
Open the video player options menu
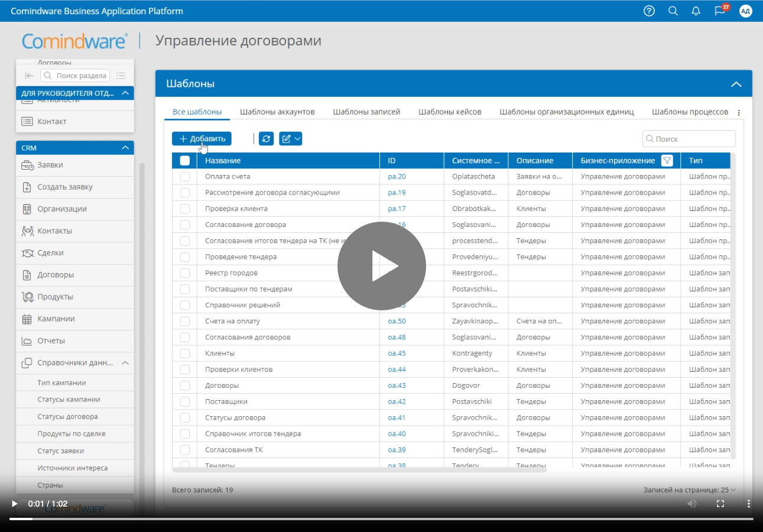pos(748,504)
